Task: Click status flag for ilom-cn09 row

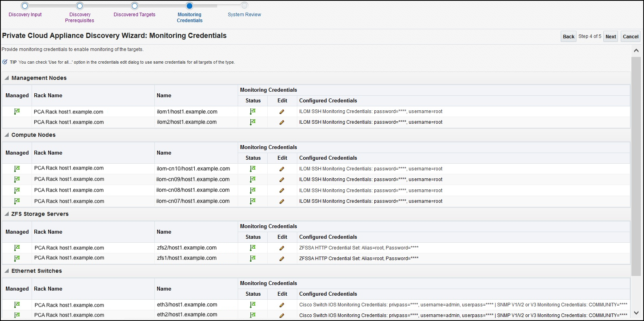Action: (253, 179)
